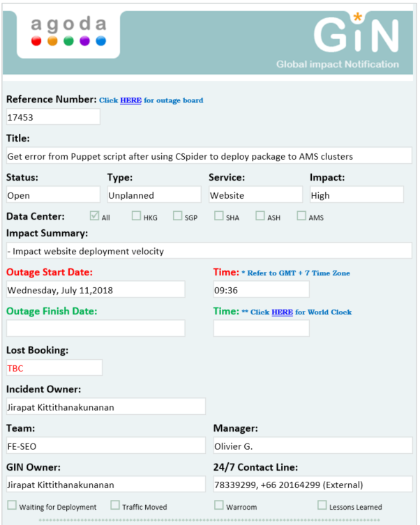Click the Team label

pyautogui.click(x=20, y=429)
